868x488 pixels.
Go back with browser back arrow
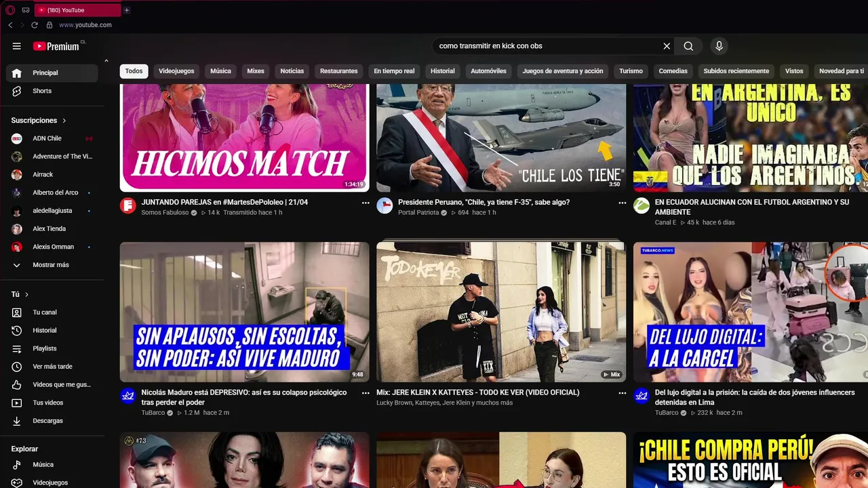point(10,25)
